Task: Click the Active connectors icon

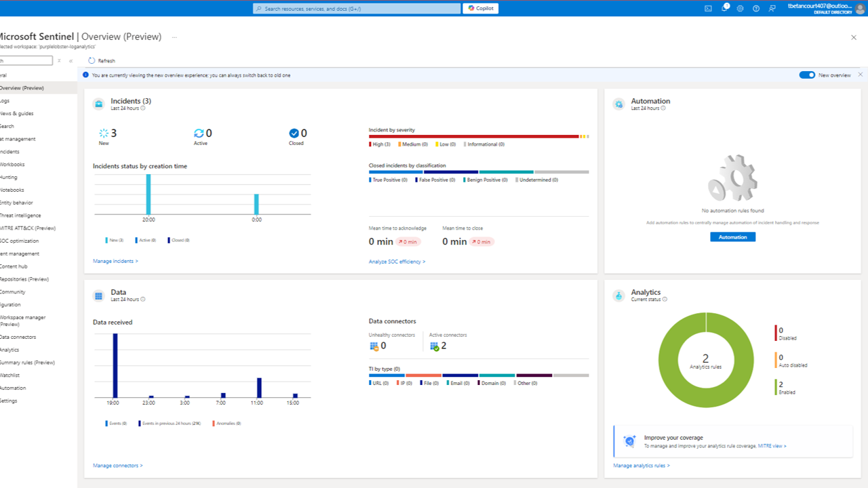Action: click(x=435, y=346)
